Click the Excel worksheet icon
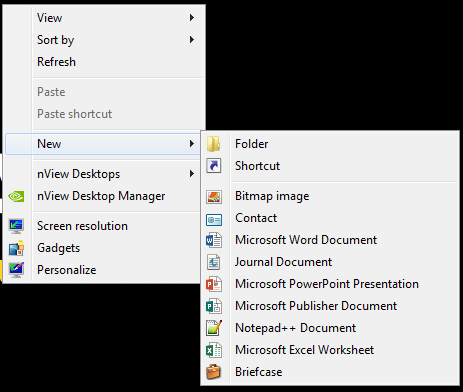The width and height of the screenshot is (463, 392). [x=214, y=350]
